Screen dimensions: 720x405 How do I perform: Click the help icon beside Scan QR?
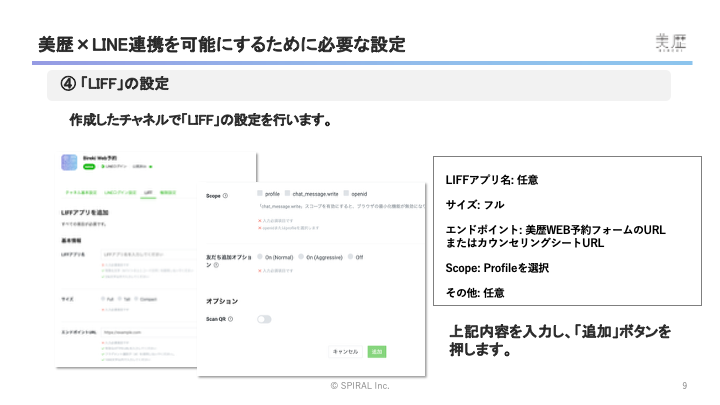coord(231,319)
